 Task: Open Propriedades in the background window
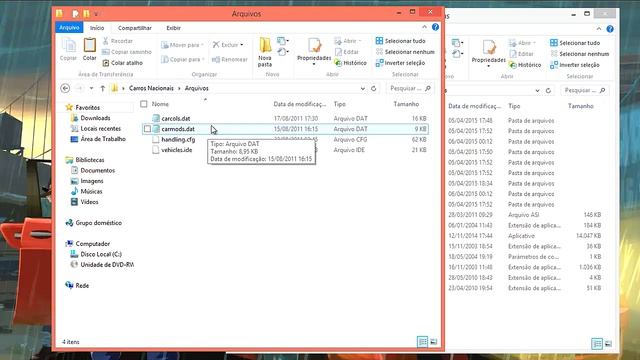[489, 53]
